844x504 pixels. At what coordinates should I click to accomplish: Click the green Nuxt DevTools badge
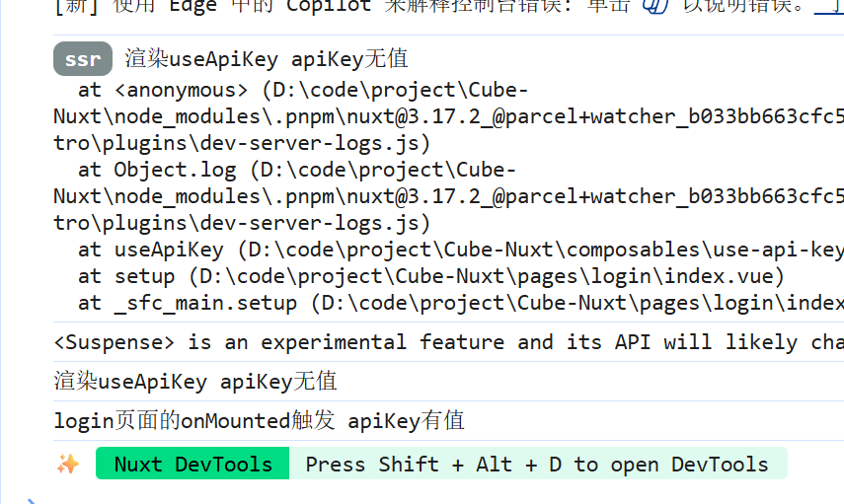pyautogui.click(x=192, y=464)
